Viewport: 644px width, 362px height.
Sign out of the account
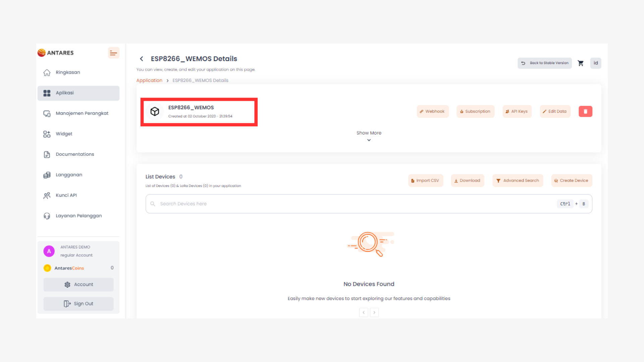(78, 304)
